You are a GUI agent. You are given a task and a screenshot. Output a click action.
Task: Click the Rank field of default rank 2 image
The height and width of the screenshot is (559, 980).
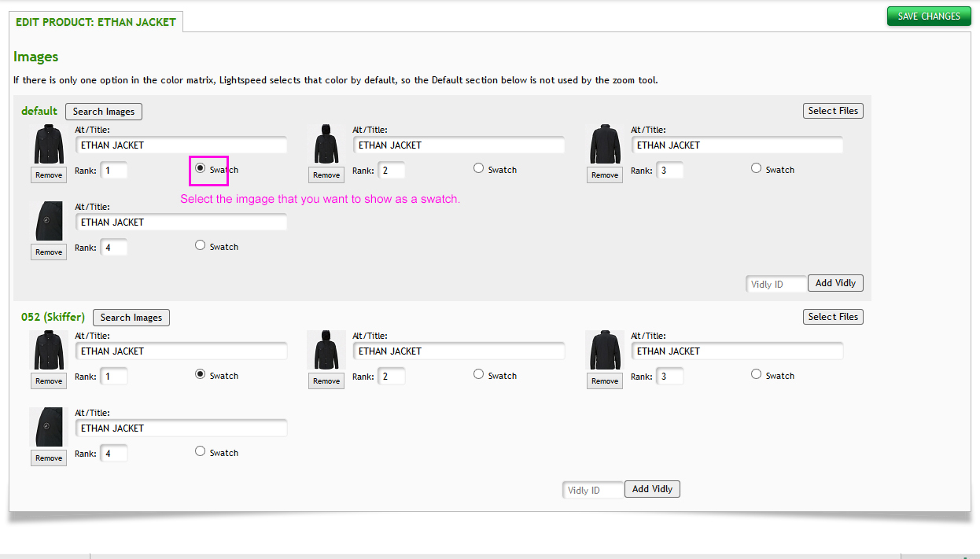[x=391, y=171]
